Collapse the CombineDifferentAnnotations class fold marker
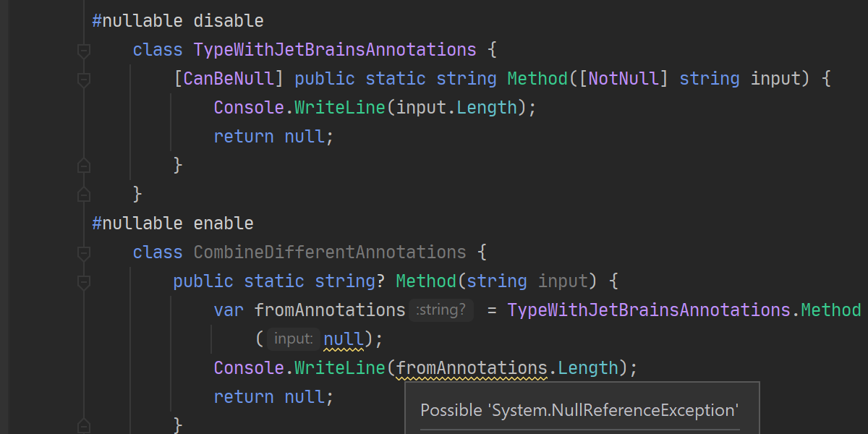The height and width of the screenshot is (434, 868). [83, 253]
